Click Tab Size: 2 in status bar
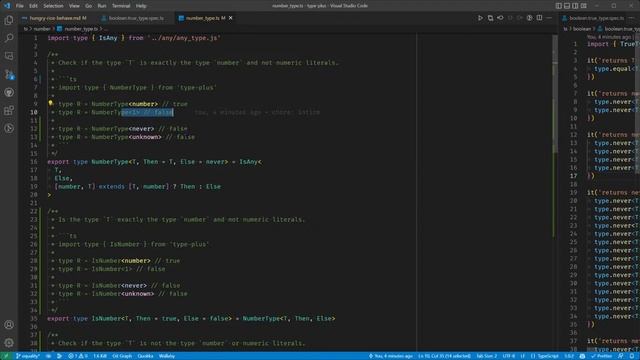The height and width of the screenshot is (360, 640). coord(487,356)
